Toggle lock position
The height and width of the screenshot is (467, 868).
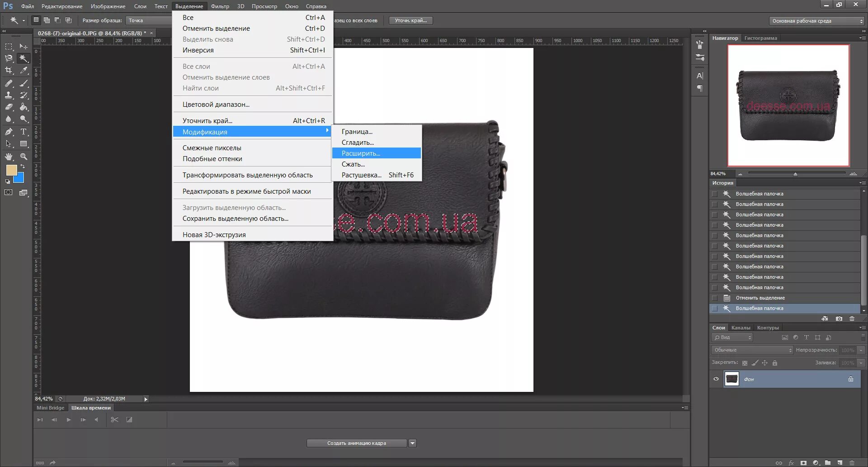(764, 363)
